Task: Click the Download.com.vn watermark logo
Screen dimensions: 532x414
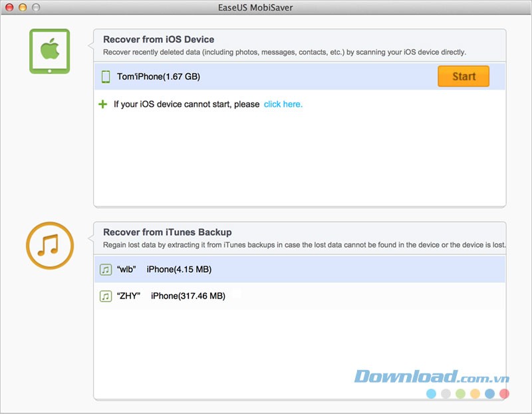Action: pyautogui.click(x=432, y=377)
